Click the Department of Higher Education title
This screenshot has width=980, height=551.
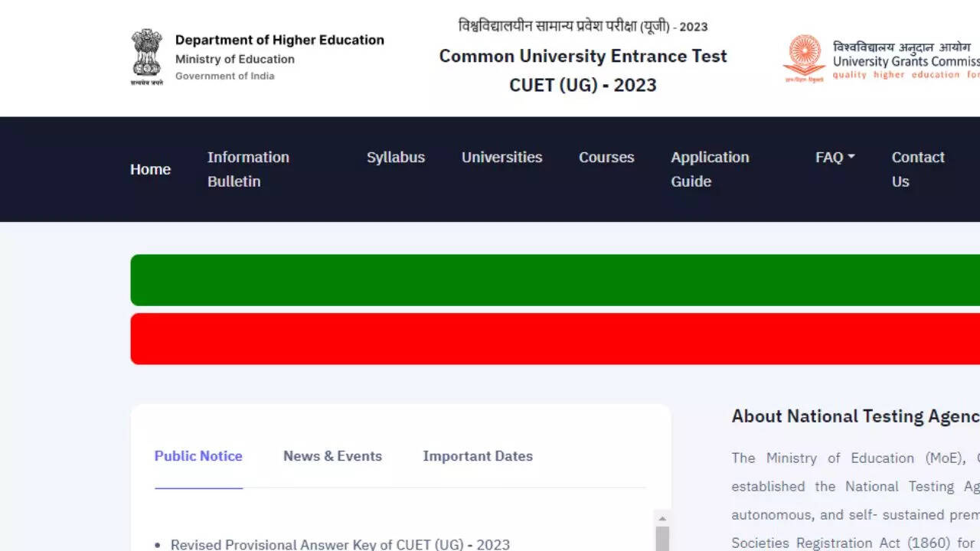(279, 40)
